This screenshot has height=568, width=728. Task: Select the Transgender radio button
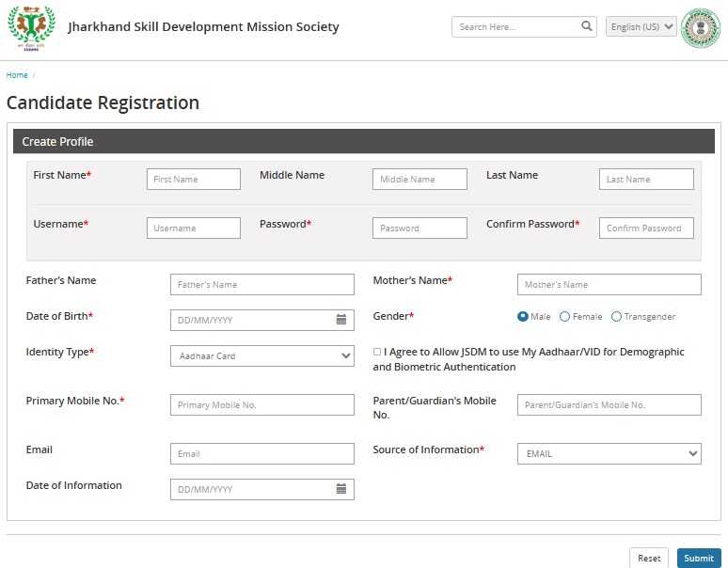pos(616,317)
